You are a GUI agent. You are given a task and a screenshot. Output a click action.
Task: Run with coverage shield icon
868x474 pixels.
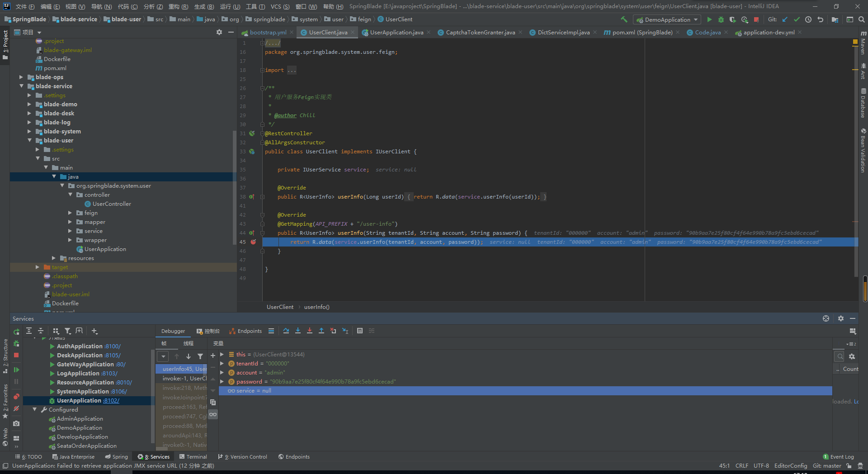point(733,19)
